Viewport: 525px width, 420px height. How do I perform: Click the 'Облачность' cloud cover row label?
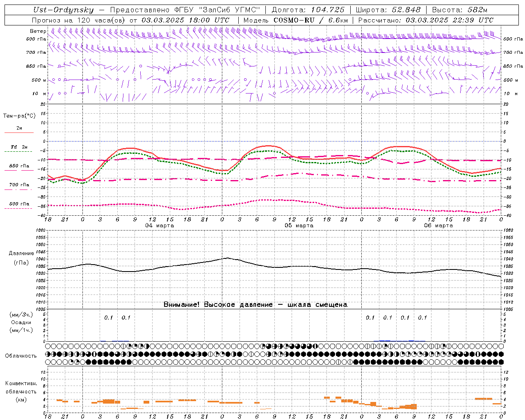tap(21, 356)
